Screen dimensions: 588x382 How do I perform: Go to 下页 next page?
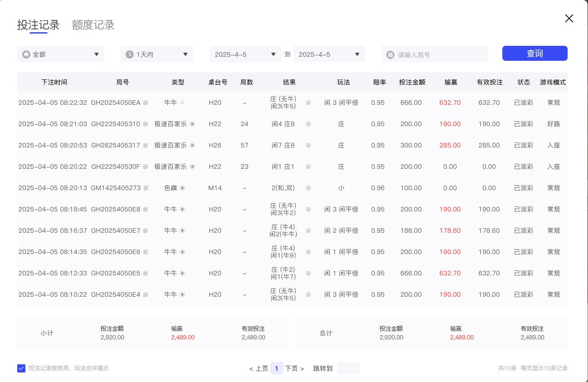coord(294,368)
